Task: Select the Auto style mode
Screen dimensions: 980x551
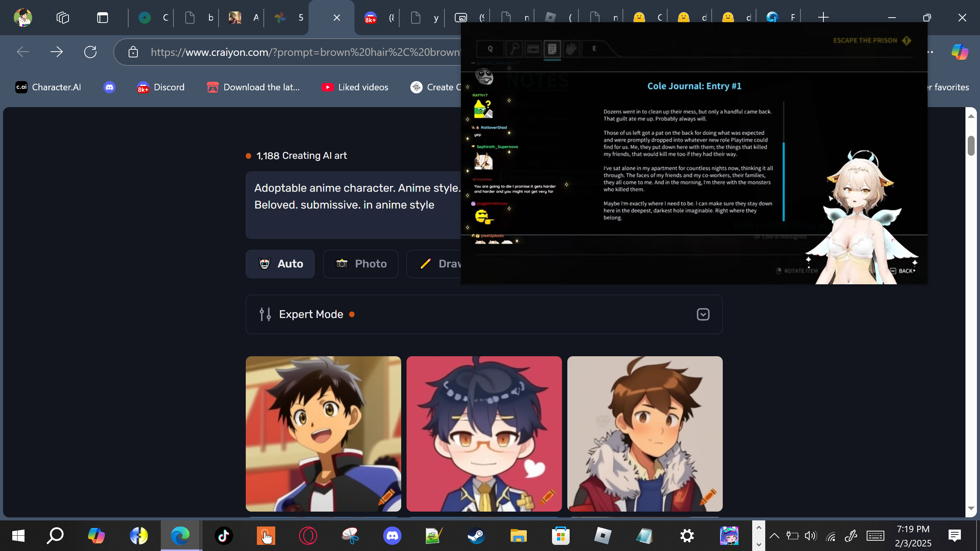Action: (x=280, y=264)
